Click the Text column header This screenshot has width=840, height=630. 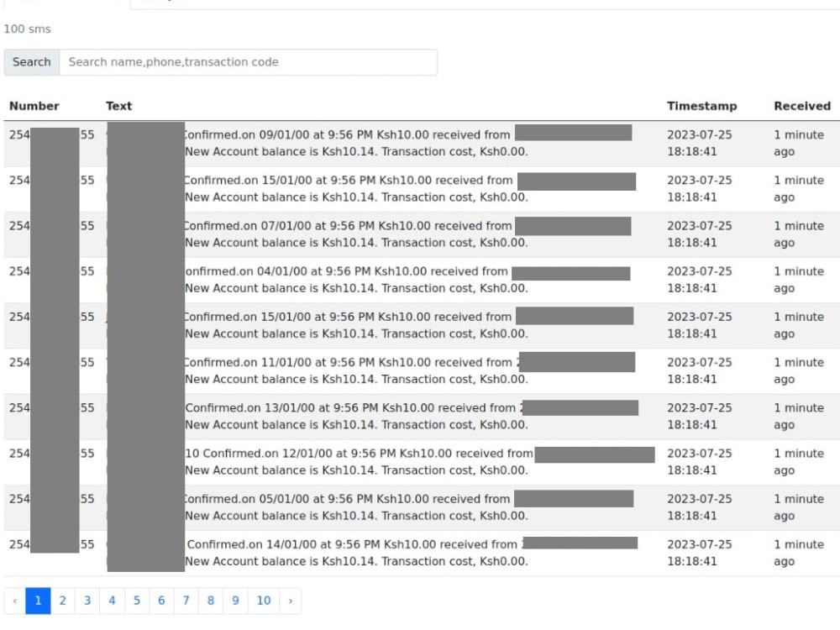click(119, 106)
